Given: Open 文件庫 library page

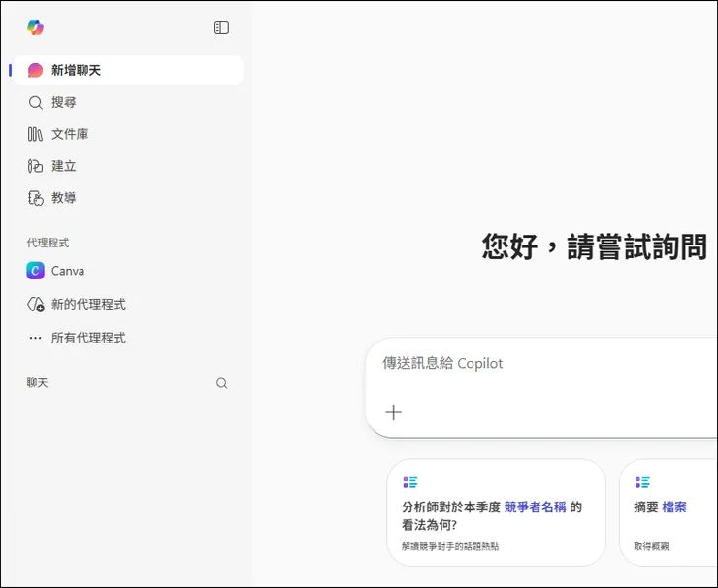Looking at the screenshot, I should [x=129, y=134].
